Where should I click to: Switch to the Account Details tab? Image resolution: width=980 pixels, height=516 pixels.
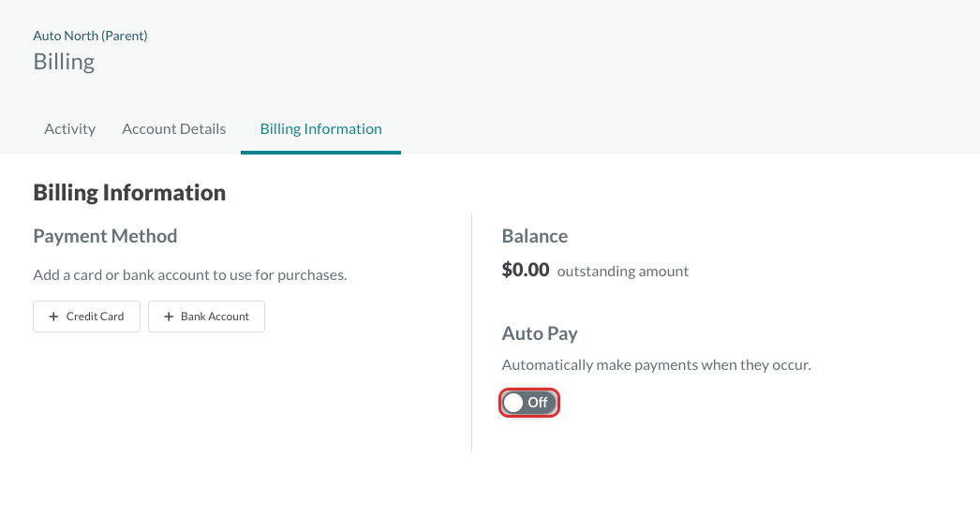(173, 128)
